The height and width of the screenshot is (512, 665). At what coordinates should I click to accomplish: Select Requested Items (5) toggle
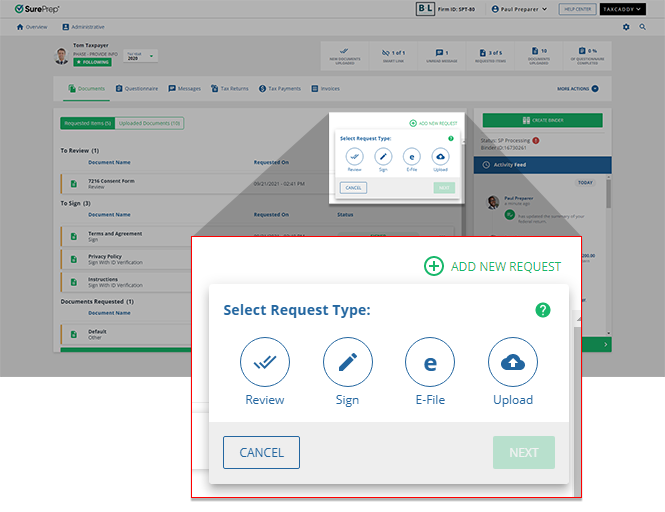point(87,123)
